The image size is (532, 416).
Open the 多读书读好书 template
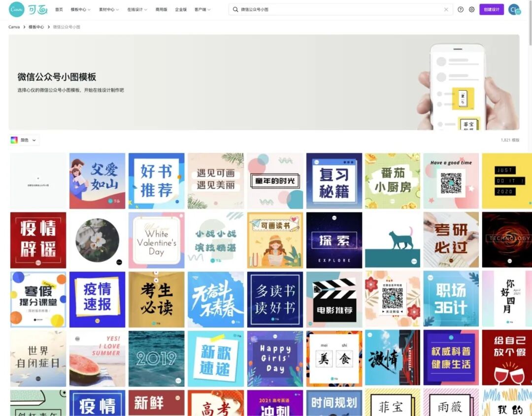[275, 300]
